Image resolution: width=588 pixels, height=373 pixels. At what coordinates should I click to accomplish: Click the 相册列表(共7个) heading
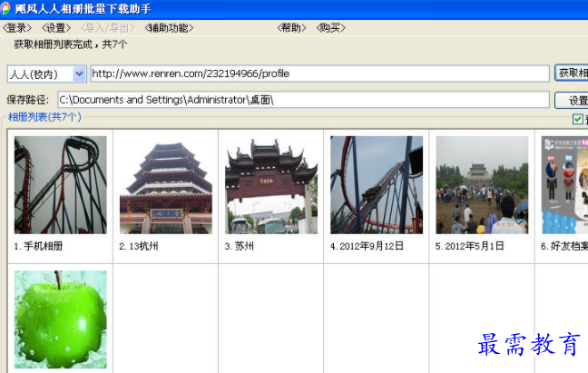pyautogui.click(x=44, y=117)
